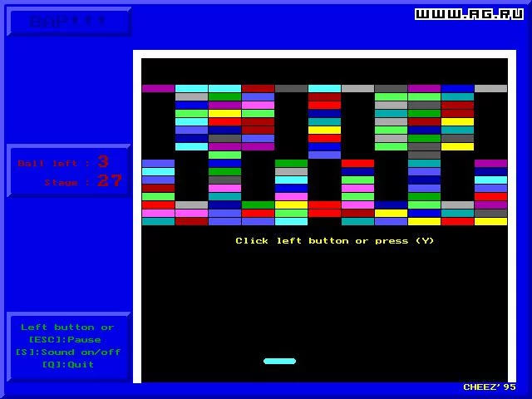Click the cyan brick in the bottom brick row

[291, 222]
